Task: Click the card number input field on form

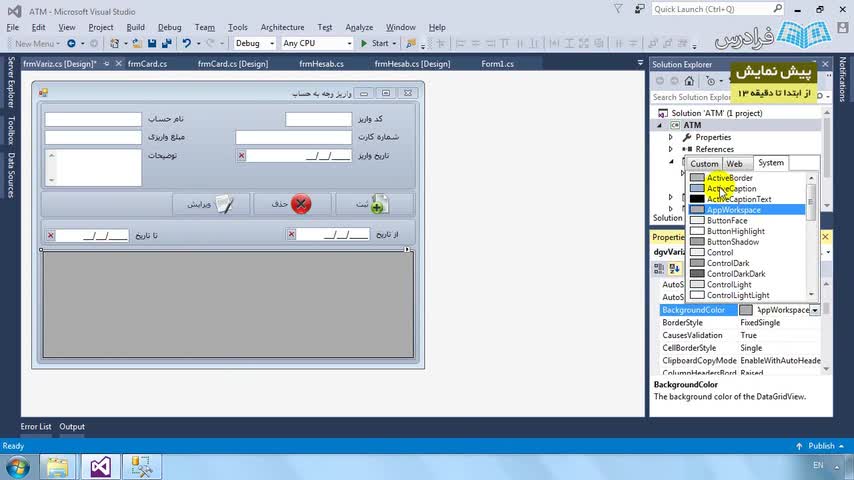Action: coord(294,137)
